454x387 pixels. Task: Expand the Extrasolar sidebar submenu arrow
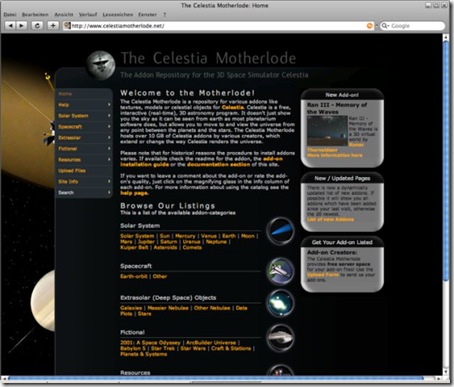tap(109, 138)
